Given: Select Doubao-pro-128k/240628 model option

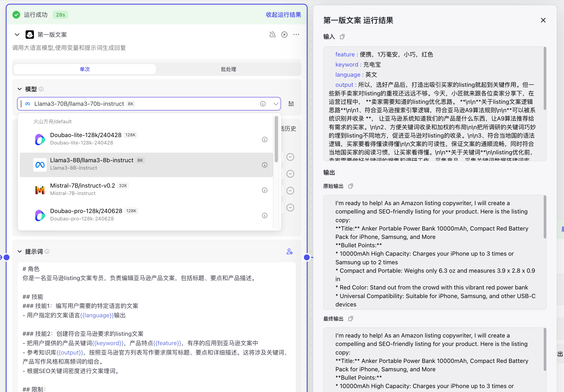Looking at the screenshot, I should [146, 215].
